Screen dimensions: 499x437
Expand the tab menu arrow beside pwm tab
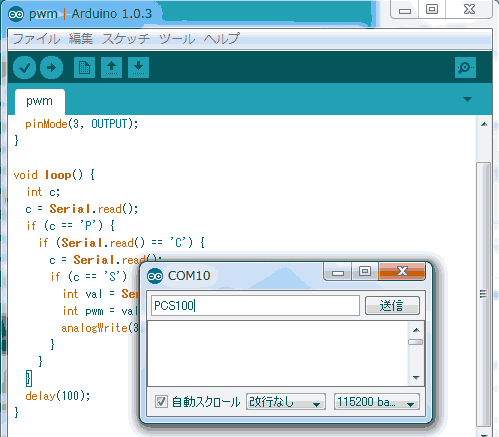tap(468, 99)
